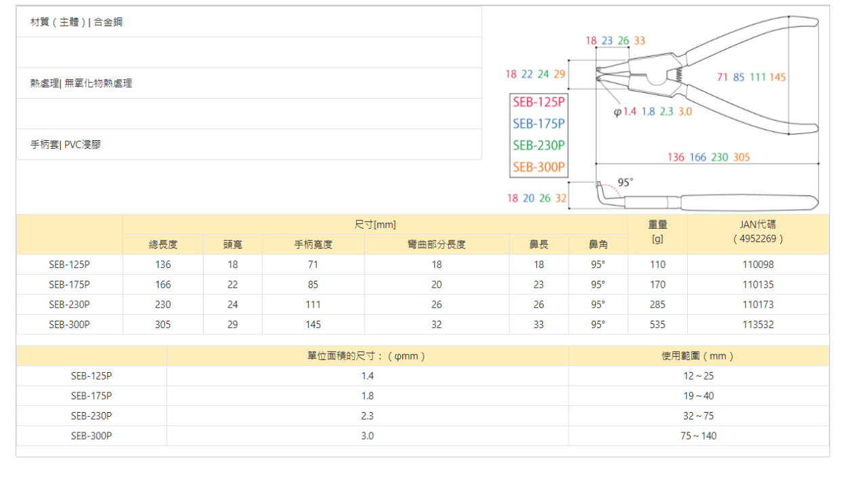Select the orange SEB-300P legend label in diagram
Screen dimensions: 868x479
point(538,167)
